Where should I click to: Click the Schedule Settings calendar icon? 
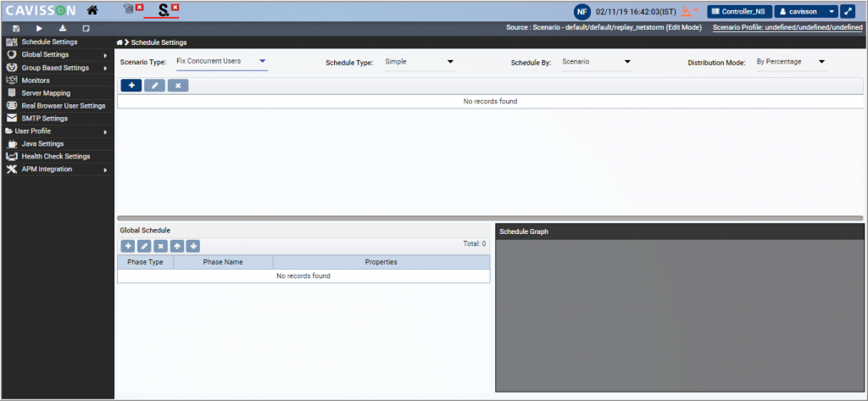[x=11, y=42]
